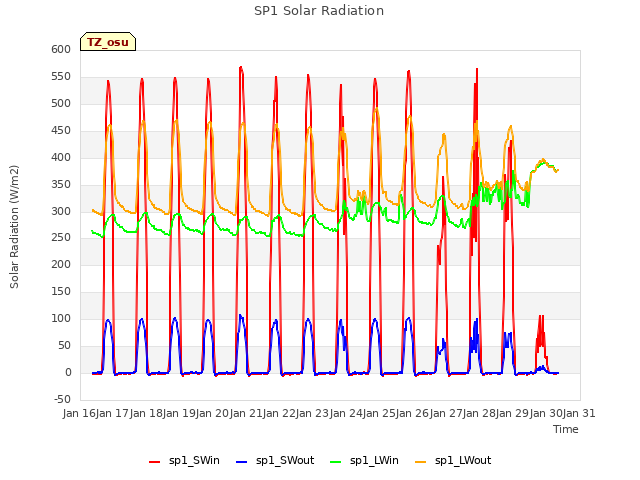The height and width of the screenshot is (480, 640).
Task: Click the Jan 23 x-axis date label
Action: (x=313, y=413)
